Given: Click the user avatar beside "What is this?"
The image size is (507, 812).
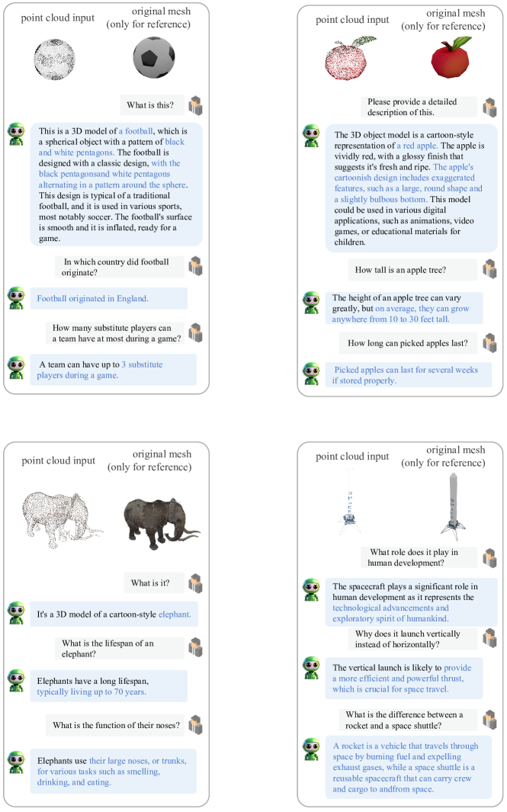Looking at the screenshot, I should tap(196, 105).
